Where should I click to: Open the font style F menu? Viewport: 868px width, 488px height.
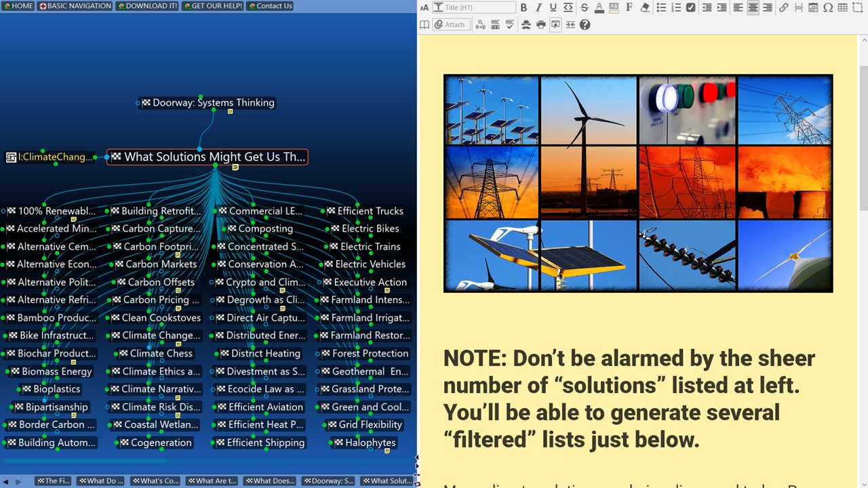(x=629, y=8)
